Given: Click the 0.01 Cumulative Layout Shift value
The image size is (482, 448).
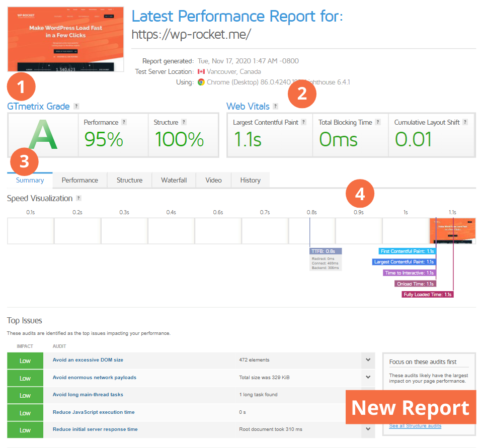Looking at the screenshot, I should point(414,139).
